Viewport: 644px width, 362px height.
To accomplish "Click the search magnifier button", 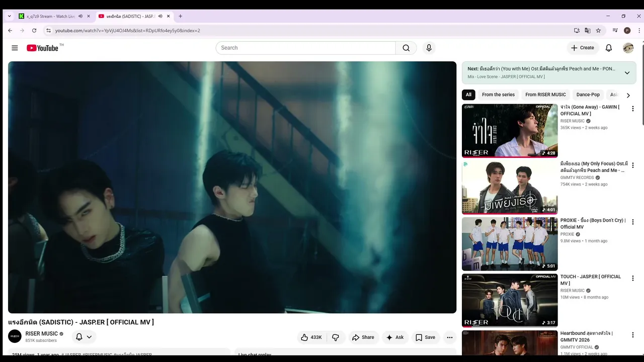I will (x=406, y=48).
